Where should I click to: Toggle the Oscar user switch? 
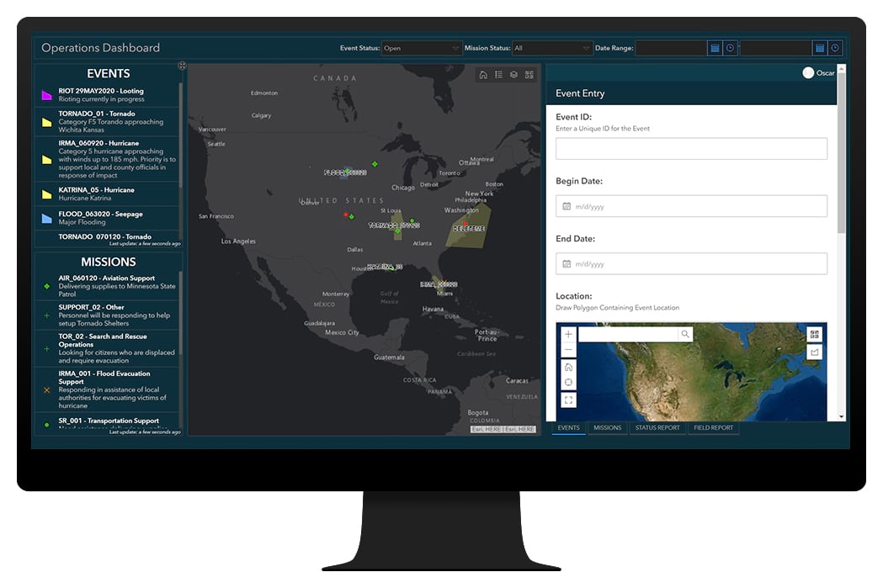tap(808, 73)
